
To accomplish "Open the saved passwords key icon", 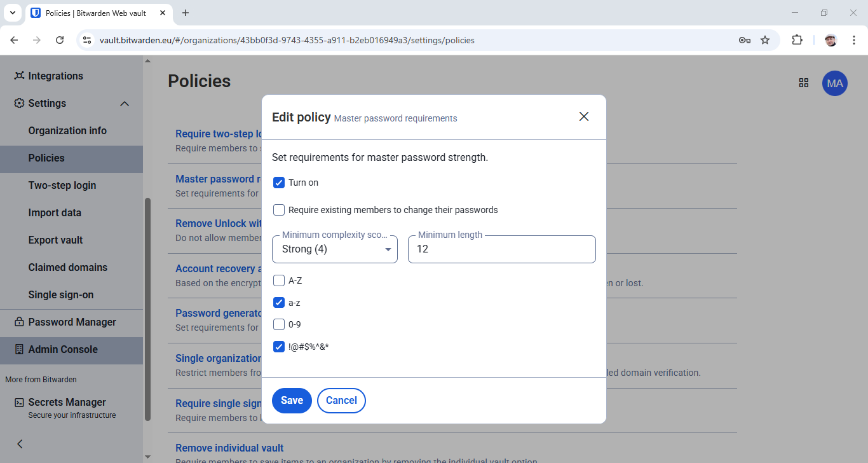I will click(745, 40).
